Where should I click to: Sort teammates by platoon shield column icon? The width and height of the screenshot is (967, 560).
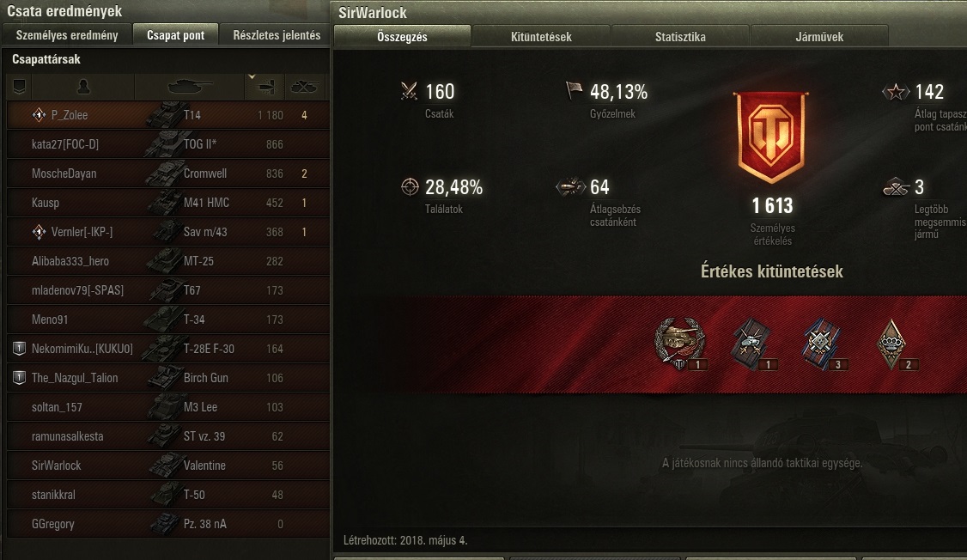[x=19, y=87]
